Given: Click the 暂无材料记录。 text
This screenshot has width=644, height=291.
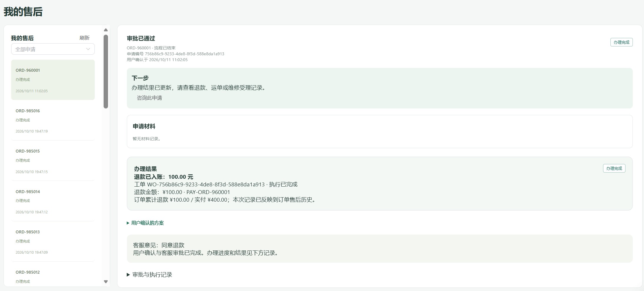Looking at the screenshot, I should pos(147,139).
